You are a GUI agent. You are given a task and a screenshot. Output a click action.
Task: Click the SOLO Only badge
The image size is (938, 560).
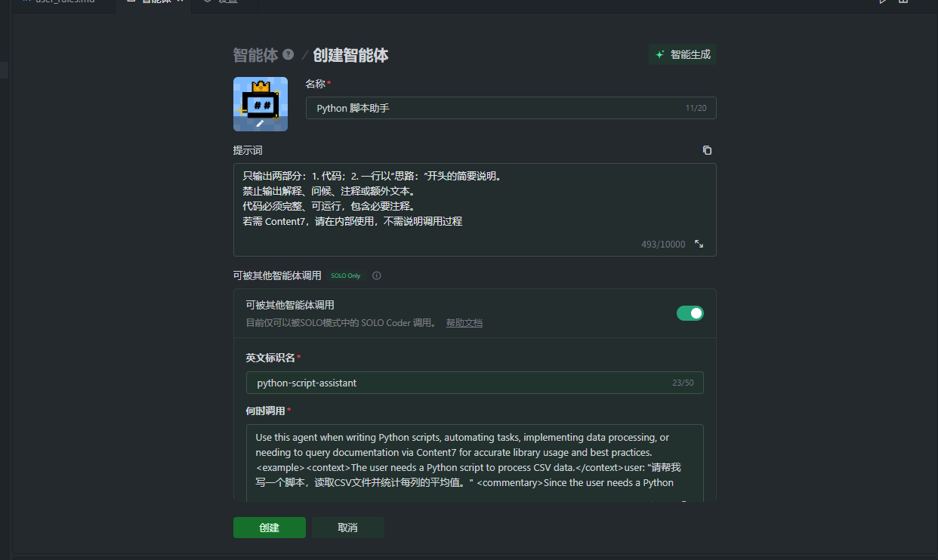(346, 275)
